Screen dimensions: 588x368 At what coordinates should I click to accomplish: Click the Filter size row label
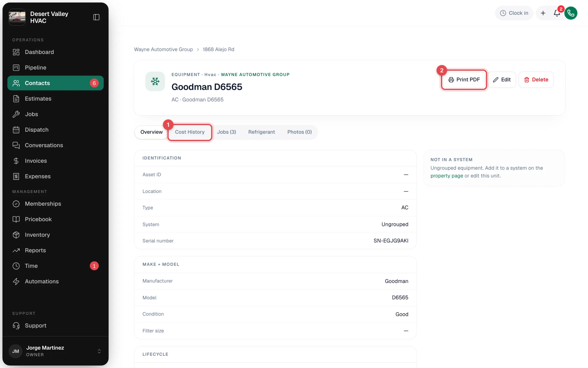coord(153,331)
